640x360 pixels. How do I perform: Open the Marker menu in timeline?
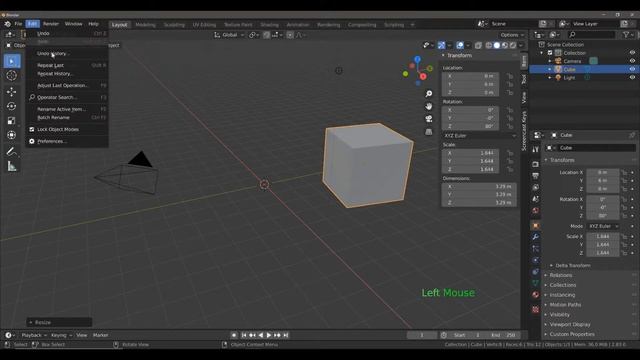point(100,335)
